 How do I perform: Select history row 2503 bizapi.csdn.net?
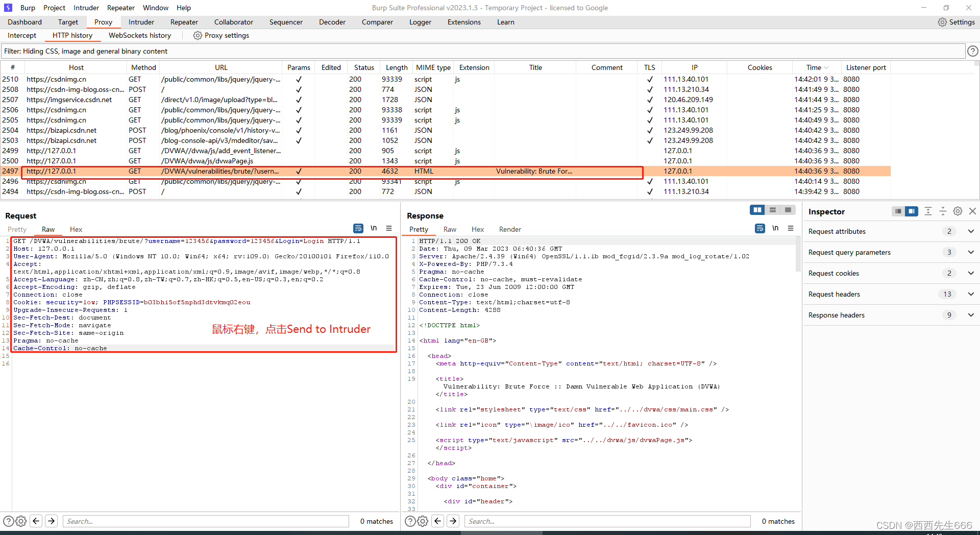(446, 140)
